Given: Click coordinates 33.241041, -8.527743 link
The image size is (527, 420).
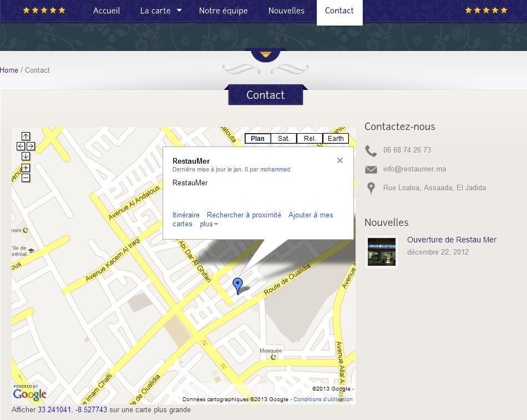Looking at the screenshot, I should pyautogui.click(x=72, y=409).
